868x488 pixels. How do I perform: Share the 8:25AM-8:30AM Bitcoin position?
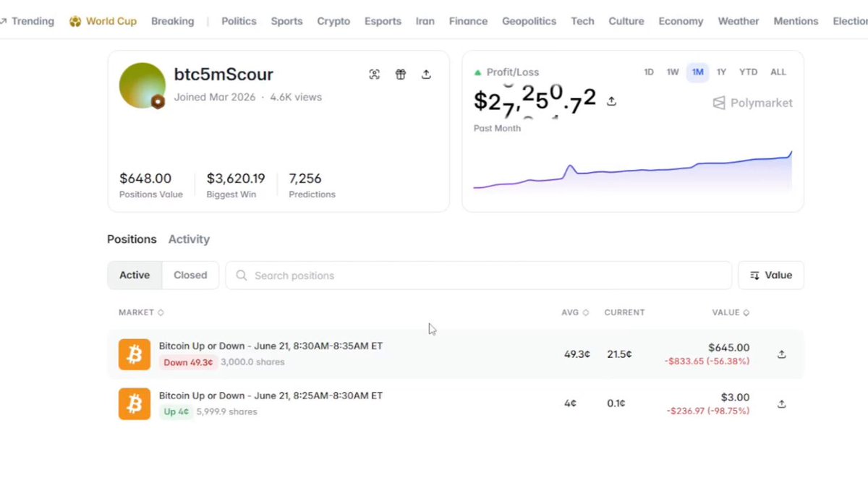[x=781, y=404]
